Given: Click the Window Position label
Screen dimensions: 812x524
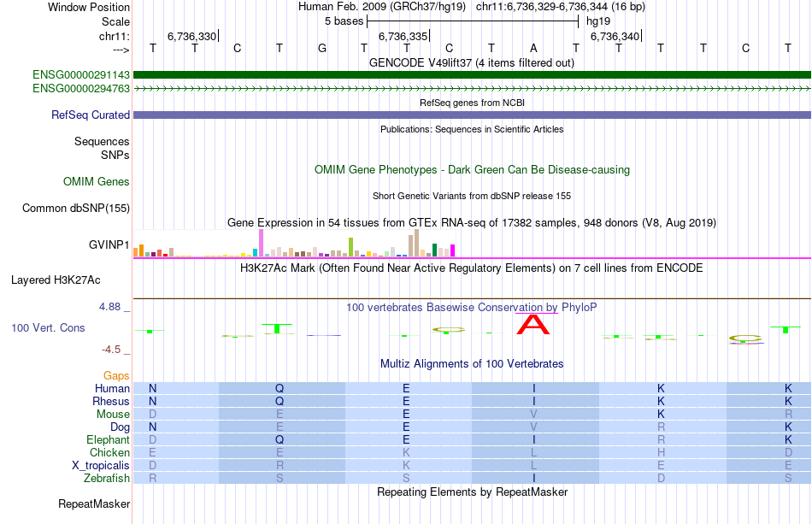Looking at the screenshot, I should 89,7.
